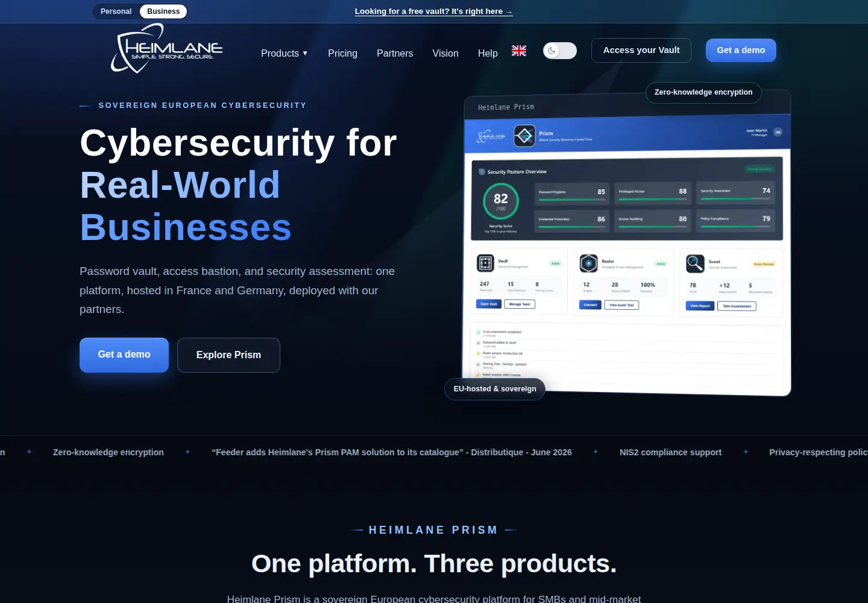Click the Heimlane logo in the header

(167, 48)
